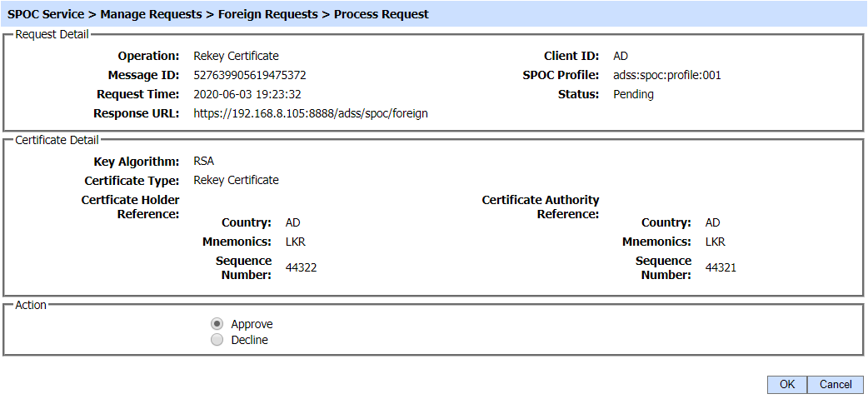Click Process Request breadcrumb title
Screen dimensions: 868x399
(x=382, y=14)
